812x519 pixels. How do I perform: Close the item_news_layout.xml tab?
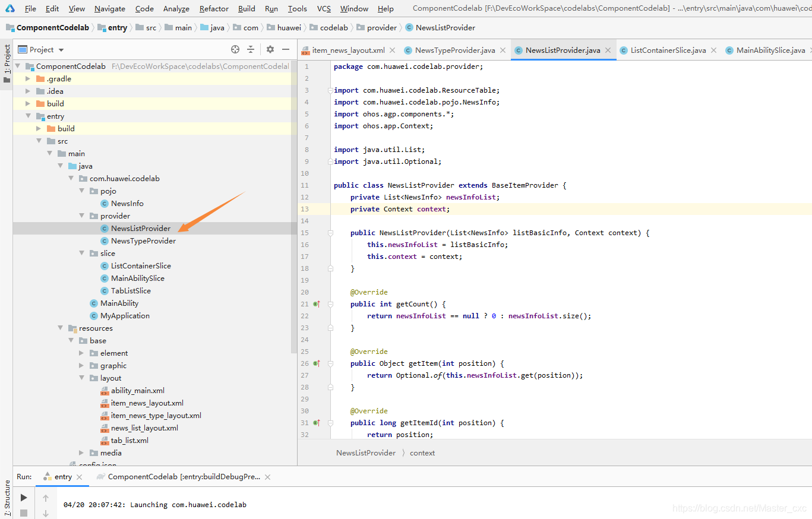(x=393, y=50)
